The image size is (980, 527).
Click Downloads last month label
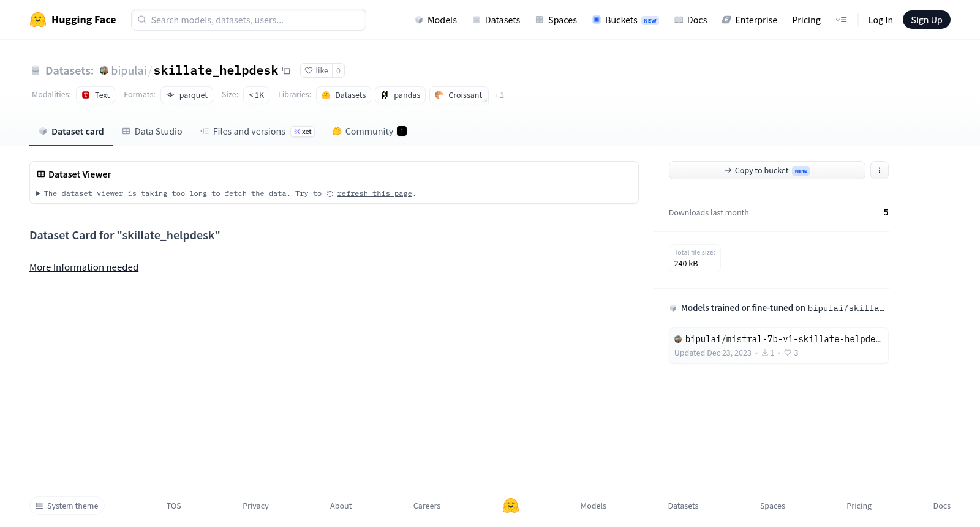tap(709, 212)
